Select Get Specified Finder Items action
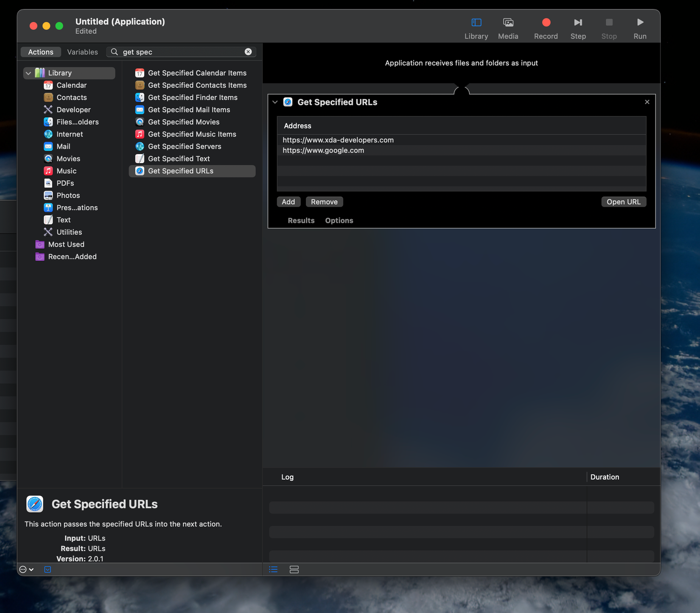Viewport: 700px width, 613px height. coord(192,98)
